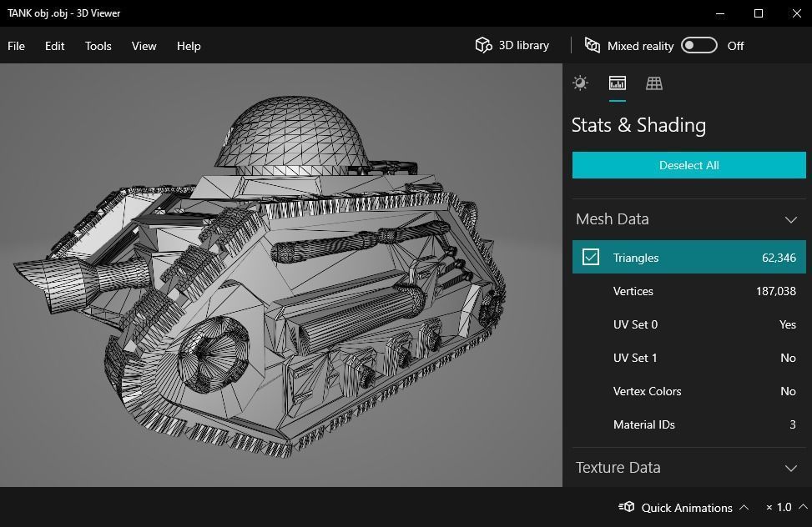Open the Edit menu
Viewport: 812px width, 527px height.
pyautogui.click(x=54, y=46)
